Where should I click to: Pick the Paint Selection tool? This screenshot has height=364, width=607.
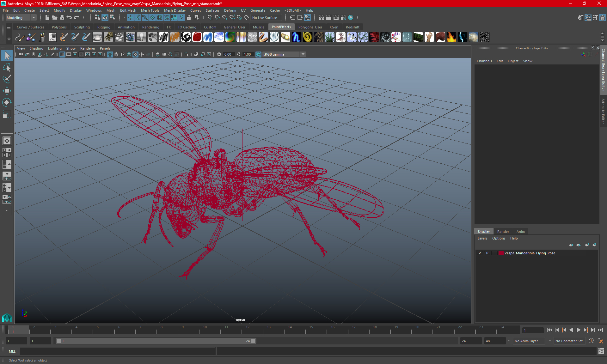7,79
